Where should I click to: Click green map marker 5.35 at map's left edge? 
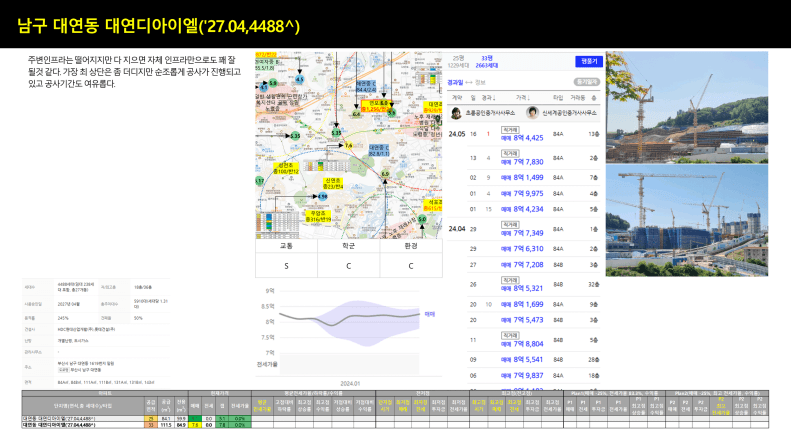[x=295, y=136]
